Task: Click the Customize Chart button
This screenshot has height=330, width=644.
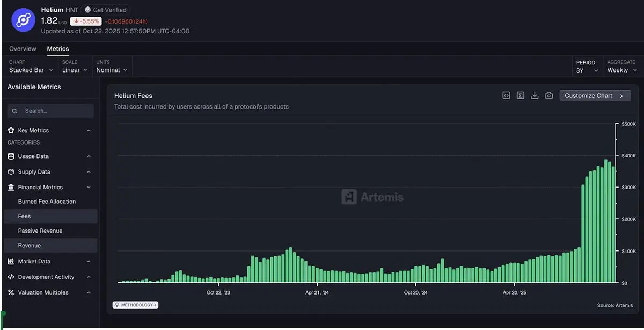Action: click(595, 96)
